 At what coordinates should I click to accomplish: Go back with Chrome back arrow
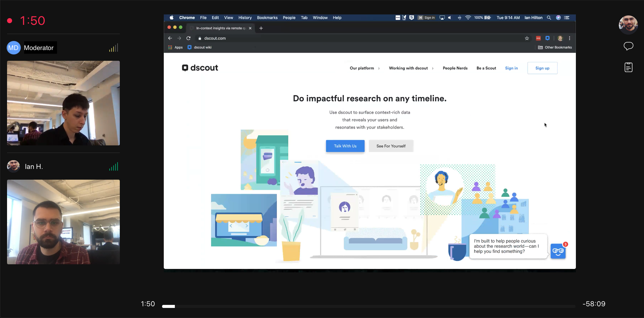170,38
